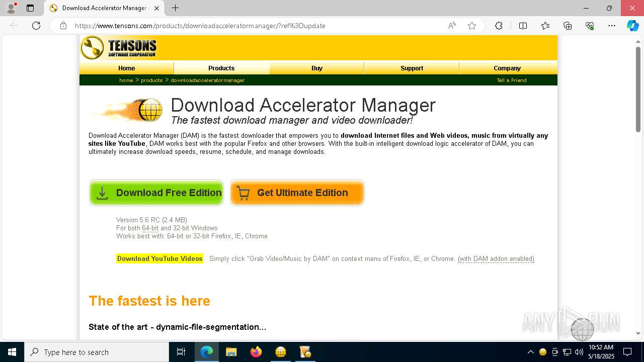
Task: Follow the downloadacceleratormanager breadcrumb link
Action: coord(208,80)
